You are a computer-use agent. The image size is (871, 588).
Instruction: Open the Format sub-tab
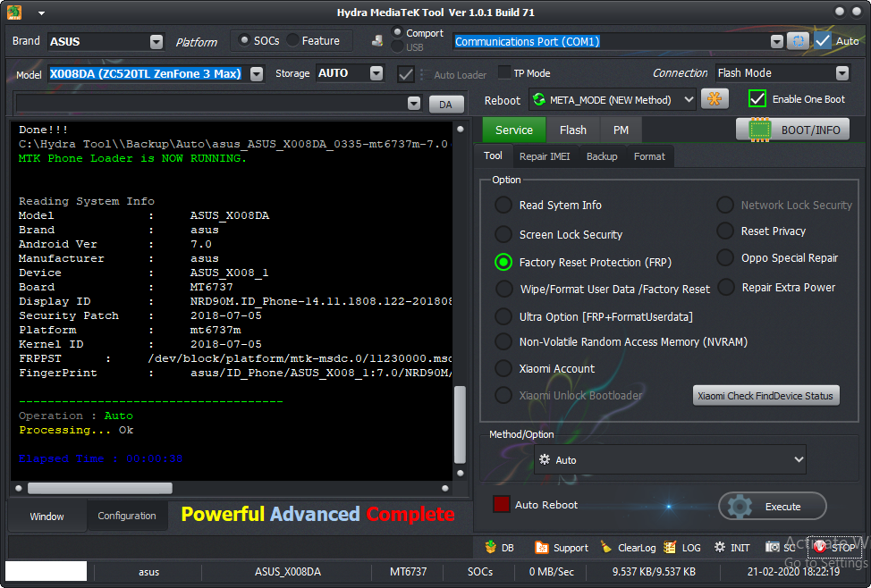[x=649, y=156]
